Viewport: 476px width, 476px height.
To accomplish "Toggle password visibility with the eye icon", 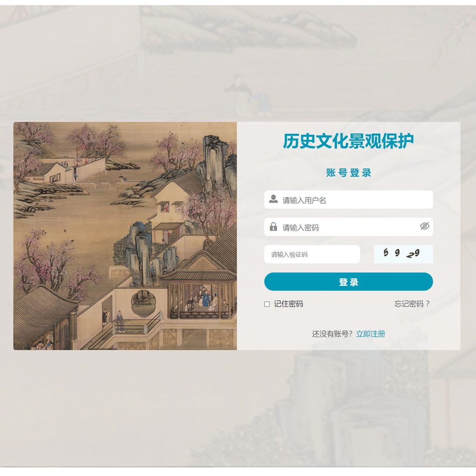I will click(424, 226).
